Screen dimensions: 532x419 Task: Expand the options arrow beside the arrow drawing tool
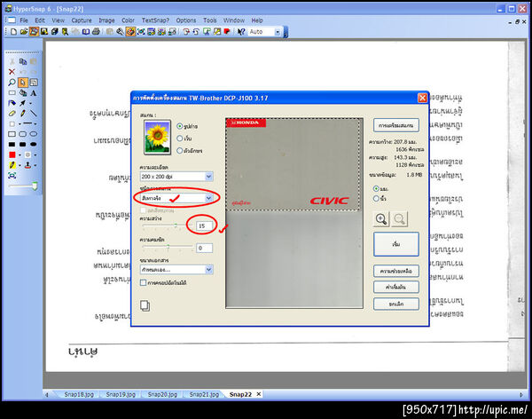pos(30,103)
